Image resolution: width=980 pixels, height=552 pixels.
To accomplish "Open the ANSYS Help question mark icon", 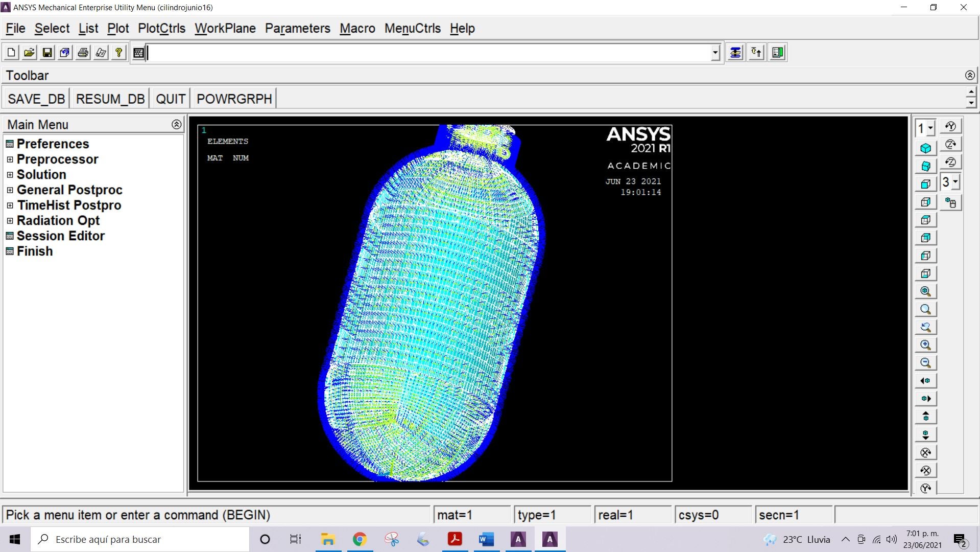I will click(118, 53).
